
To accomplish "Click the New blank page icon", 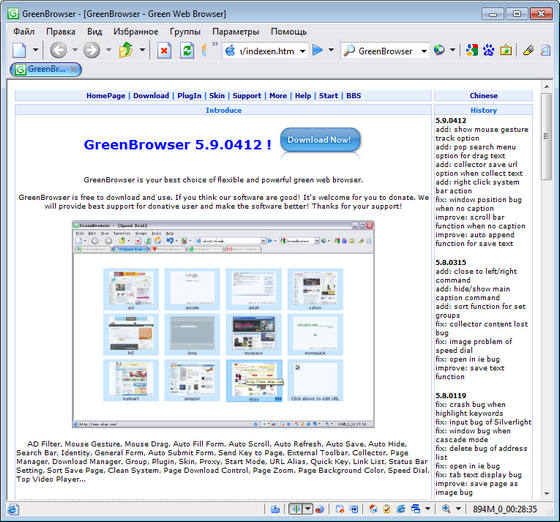I will pyautogui.click(x=19, y=50).
